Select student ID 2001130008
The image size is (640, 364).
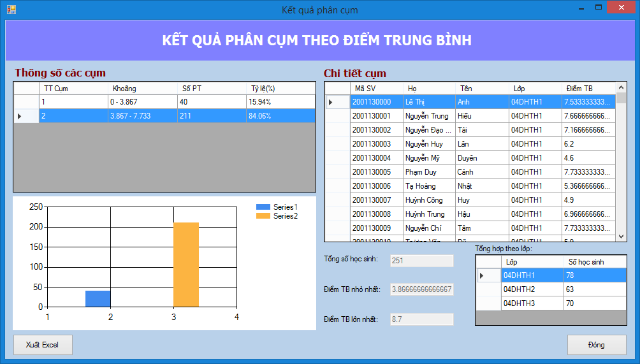[x=377, y=214]
